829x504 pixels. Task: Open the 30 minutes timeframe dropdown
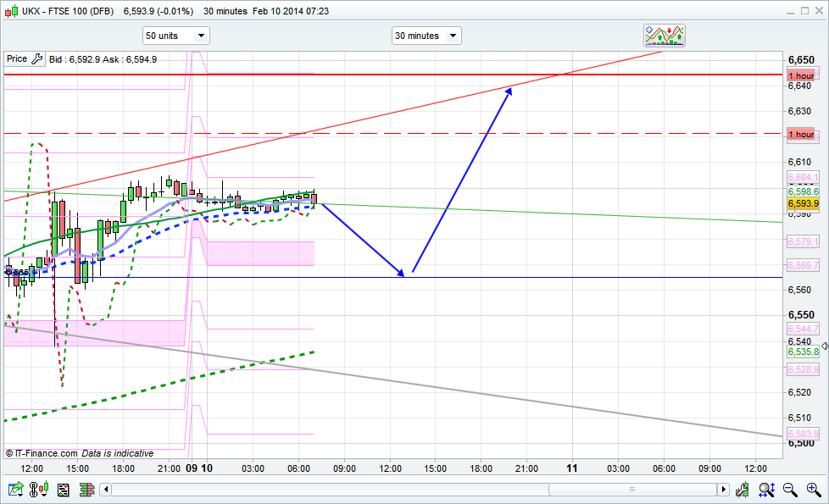[x=426, y=36]
